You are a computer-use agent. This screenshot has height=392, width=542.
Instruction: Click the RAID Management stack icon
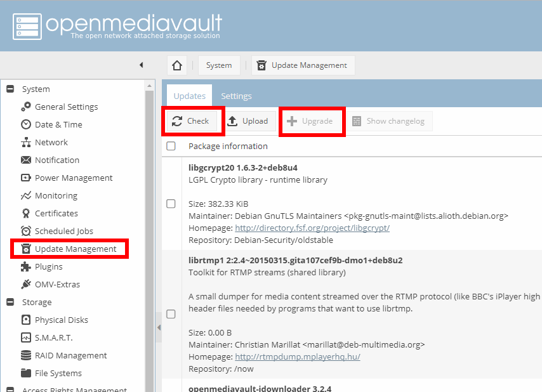click(x=26, y=355)
